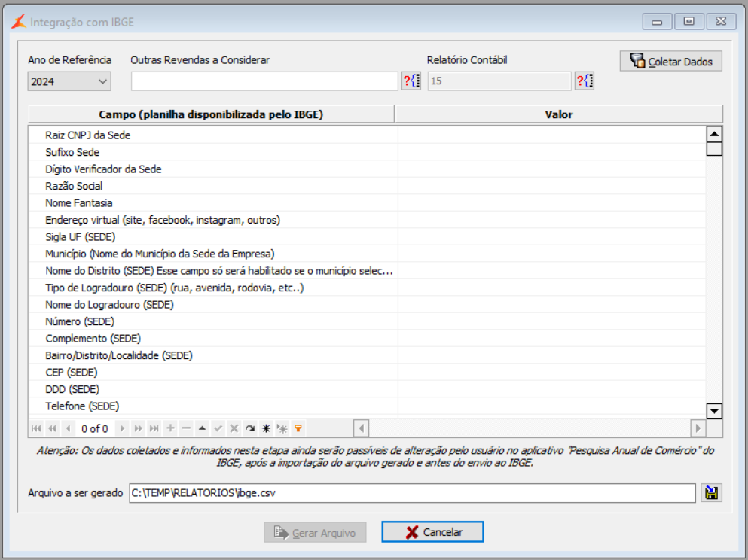Save bookmark with black asterisk icon

(x=266, y=428)
